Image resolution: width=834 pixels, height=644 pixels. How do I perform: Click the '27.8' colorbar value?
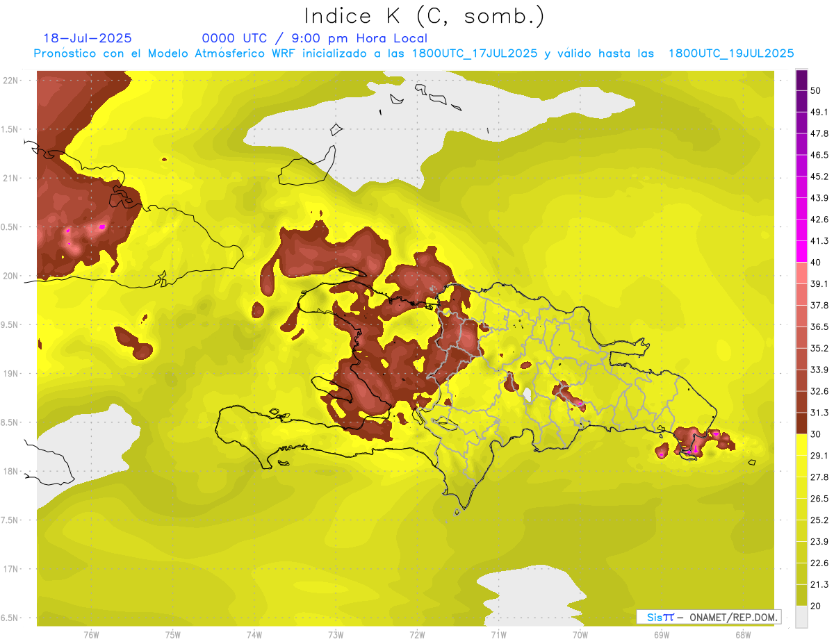819,477
